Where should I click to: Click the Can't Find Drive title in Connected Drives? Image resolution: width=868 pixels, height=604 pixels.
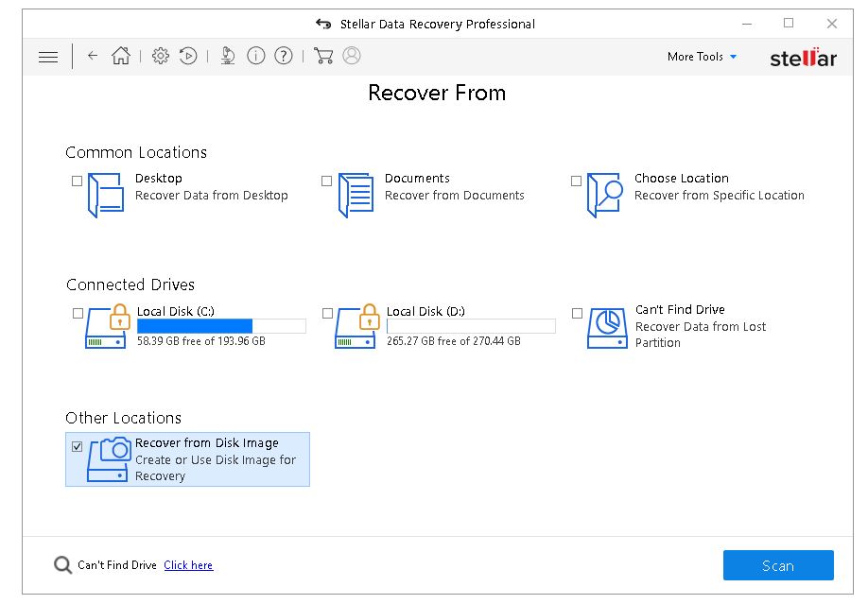[x=680, y=309]
